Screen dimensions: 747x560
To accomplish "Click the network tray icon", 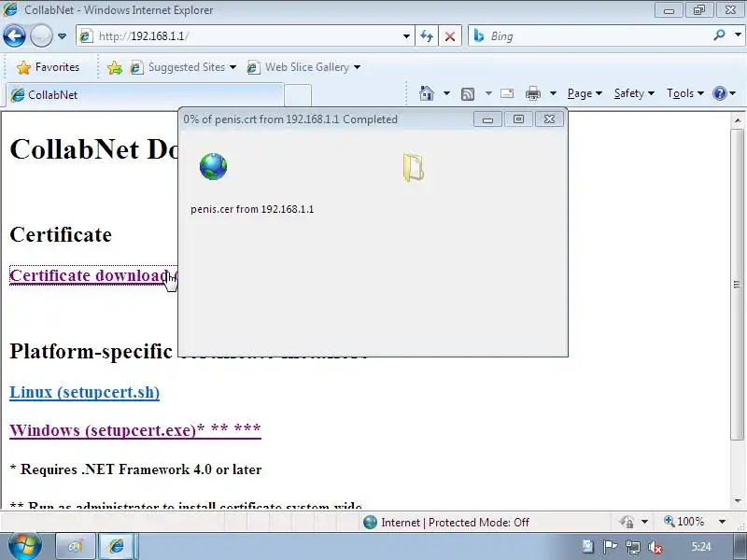I will tap(632, 547).
